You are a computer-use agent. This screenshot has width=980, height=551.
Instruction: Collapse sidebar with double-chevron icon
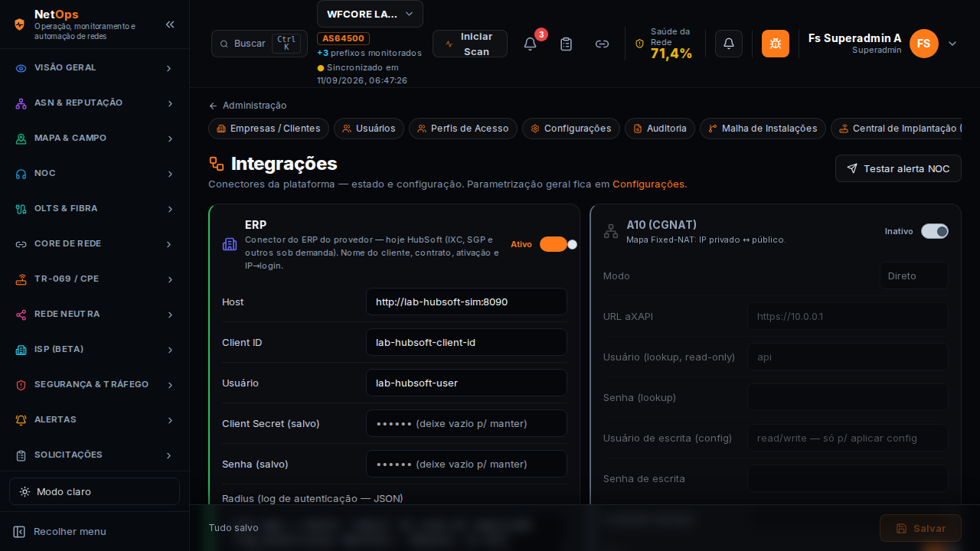[x=170, y=24]
